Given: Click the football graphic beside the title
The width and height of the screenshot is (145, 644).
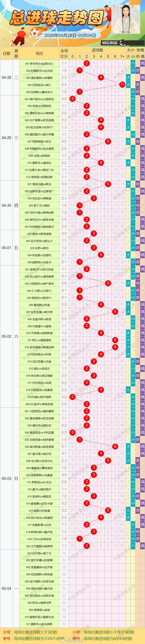Looking at the screenshot, I should tap(35, 32).
